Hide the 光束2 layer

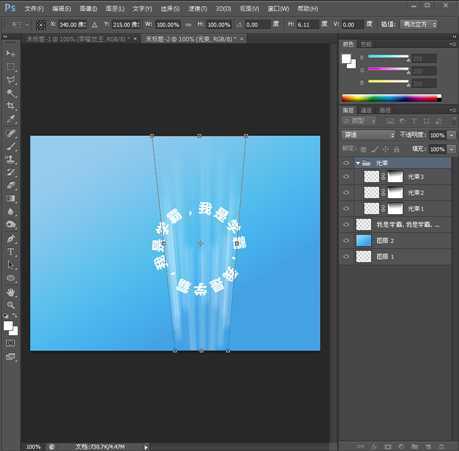347,193
